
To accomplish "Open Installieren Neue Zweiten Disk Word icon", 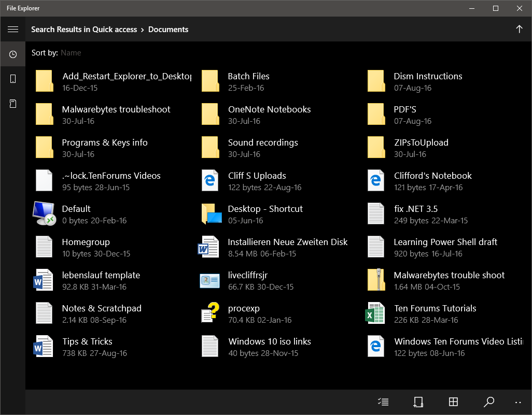I will 208,247.
